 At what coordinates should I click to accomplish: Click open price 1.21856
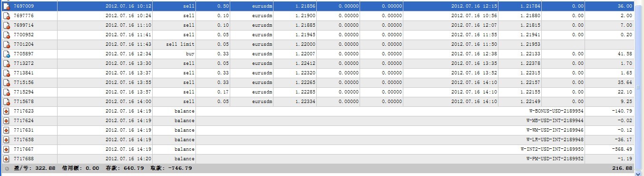[305, 6]
